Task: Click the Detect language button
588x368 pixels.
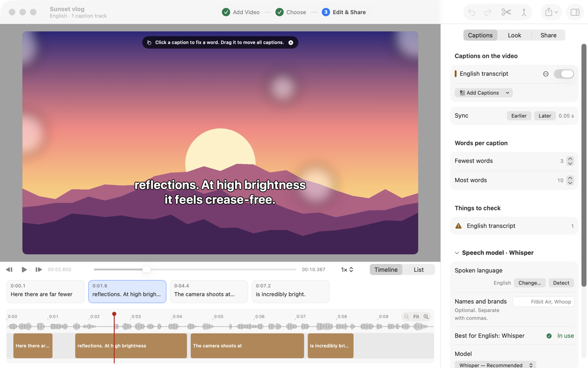Action: (x=561, y=283)
